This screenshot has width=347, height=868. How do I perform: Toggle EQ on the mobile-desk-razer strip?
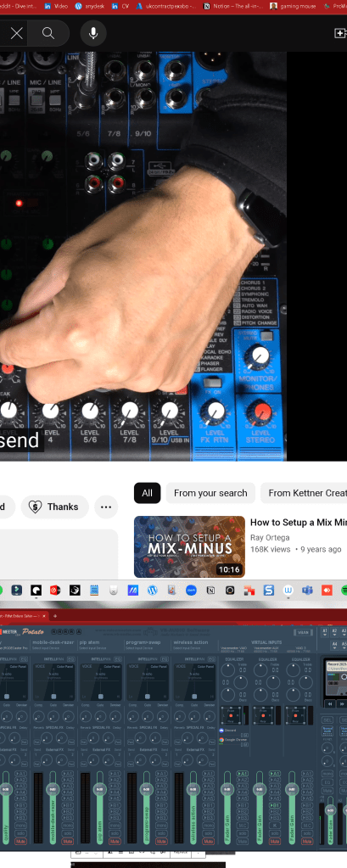tap(70, 659)
